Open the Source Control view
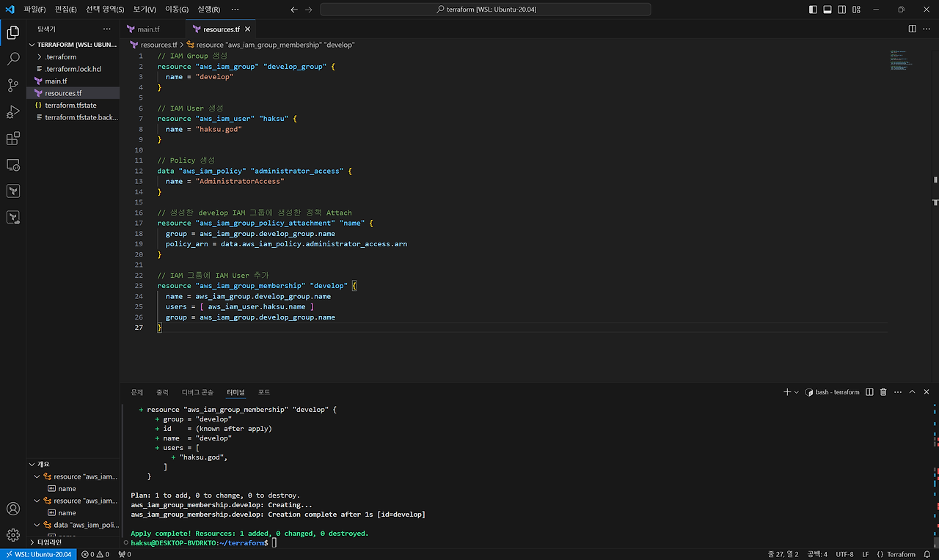The width and height of the screenshot is (939, 560). click(12, 86)
